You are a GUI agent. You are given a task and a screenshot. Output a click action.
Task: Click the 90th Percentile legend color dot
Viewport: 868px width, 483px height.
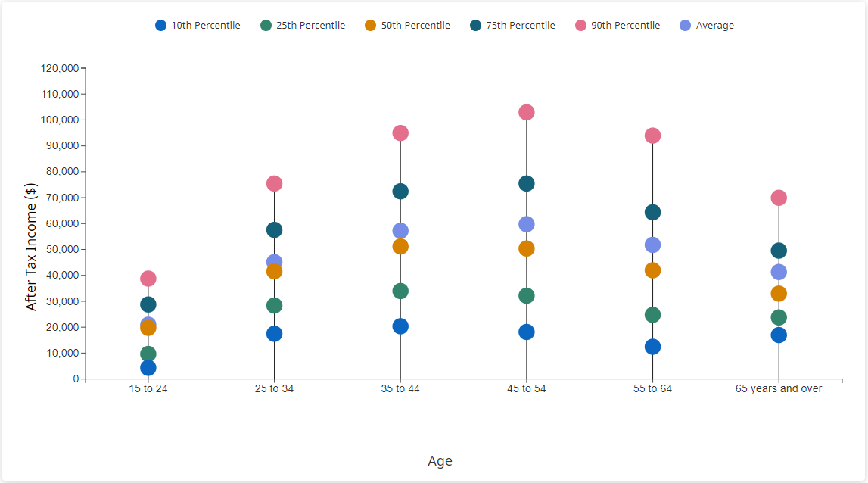pyautogui.click(x=581, y=26)
